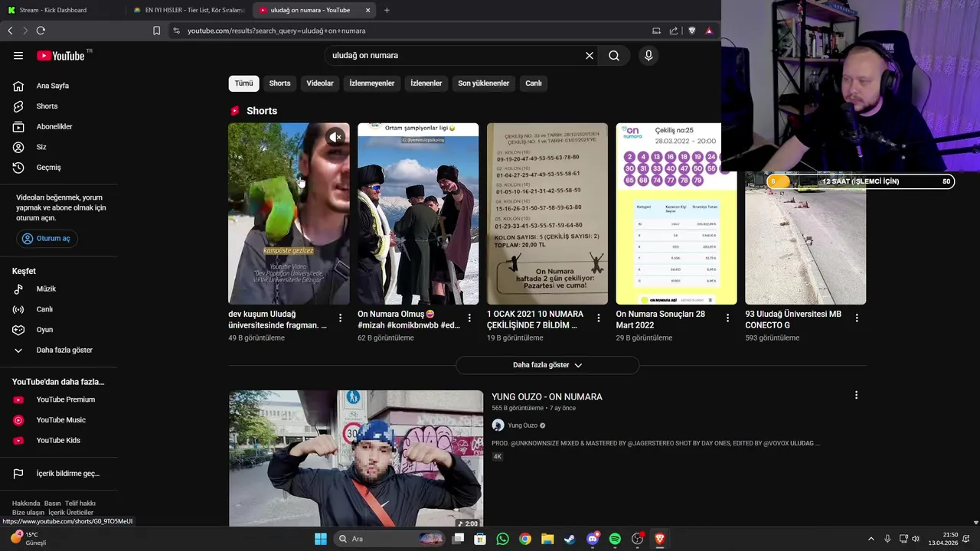Open options menu for On Numara Olmuş short
Screen dimensions: 980x551
469,318
